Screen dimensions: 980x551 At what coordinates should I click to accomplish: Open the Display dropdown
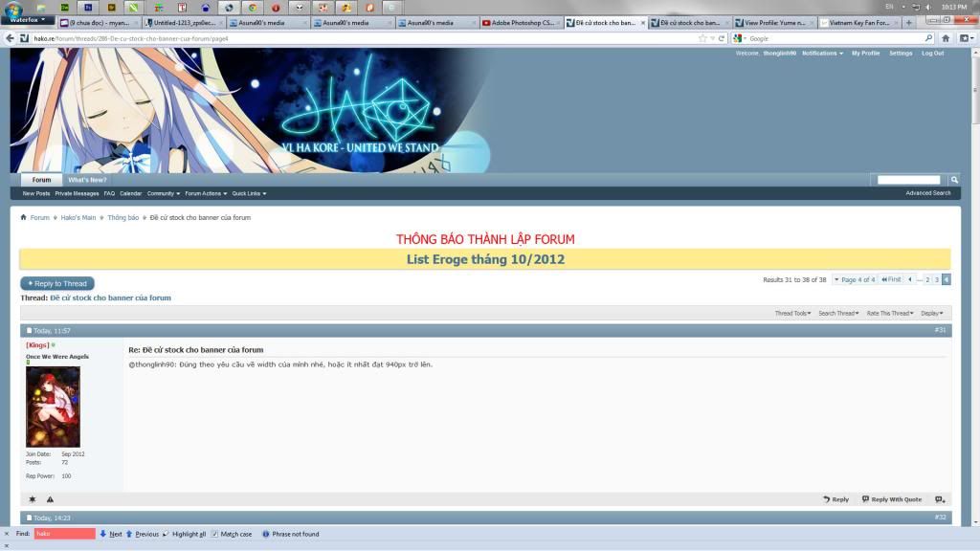pyautogui.click(x=932, y=314)
